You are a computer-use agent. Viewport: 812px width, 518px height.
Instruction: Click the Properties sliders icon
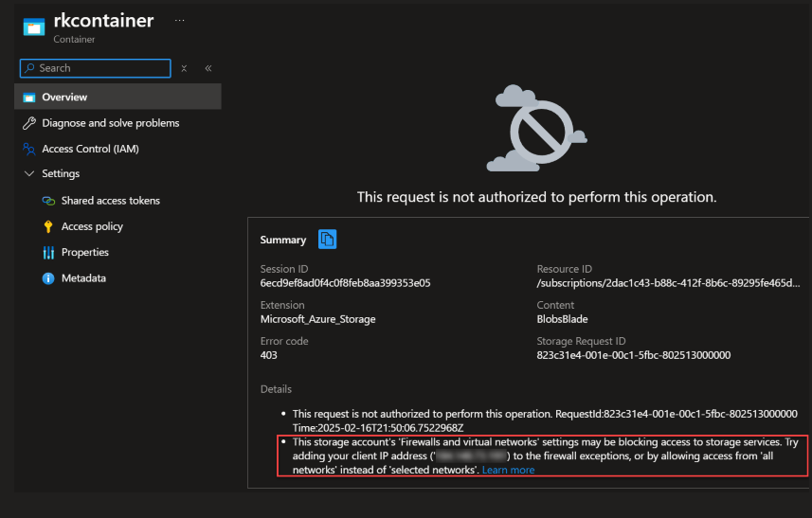point(48,253)
